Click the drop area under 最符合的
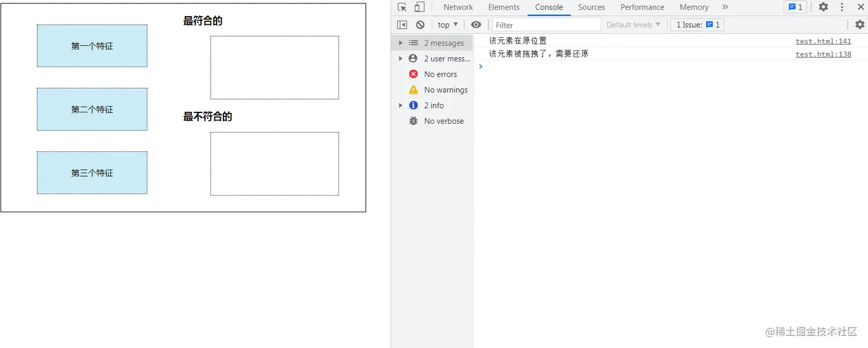 [274, 68]
